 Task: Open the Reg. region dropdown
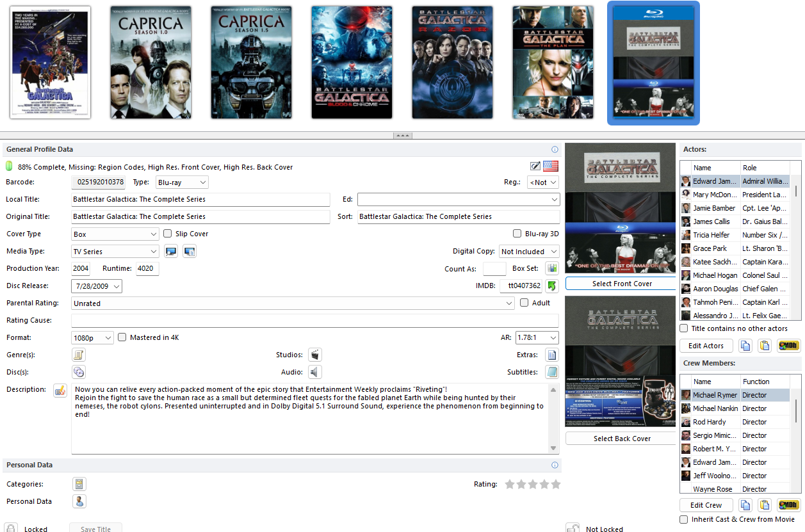tap(543, 182)
